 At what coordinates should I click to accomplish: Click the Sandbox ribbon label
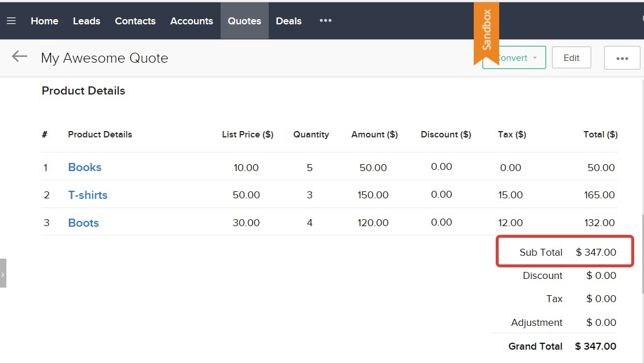pos(486,31)
